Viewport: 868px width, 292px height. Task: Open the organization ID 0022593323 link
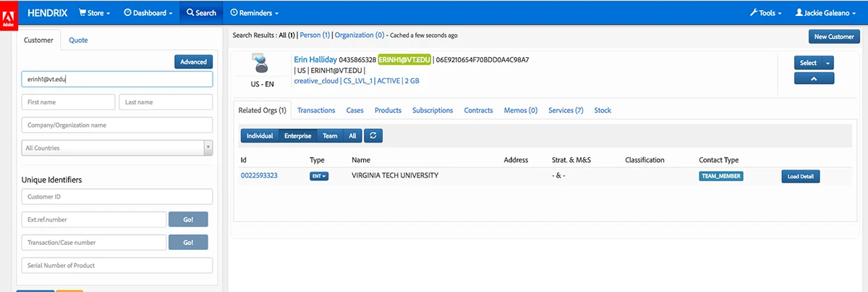click(x=259, y=175)
